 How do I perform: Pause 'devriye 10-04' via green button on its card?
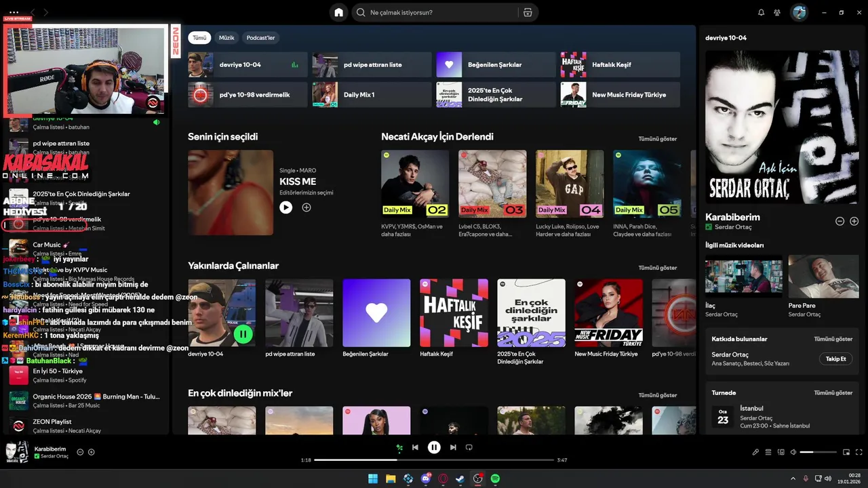[243, 333]
